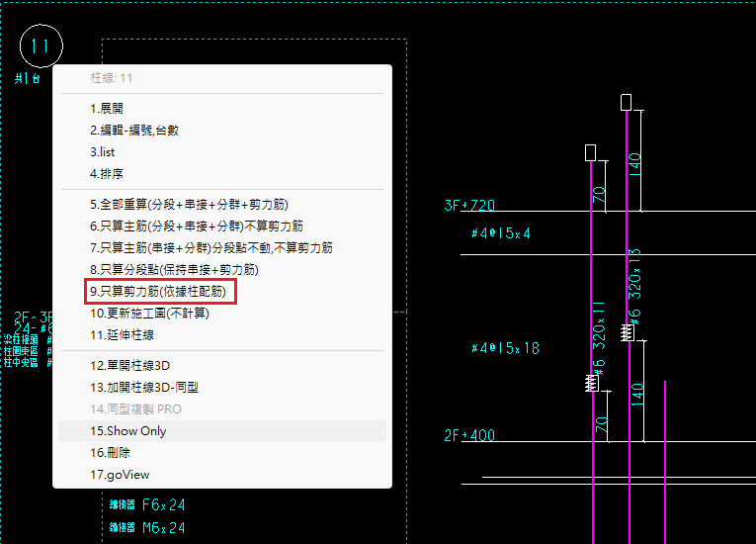The height and width of the screenshot is (544, 756).
Task: Click the lower 140 dimension near 2F
Action: tap(637, 395)
